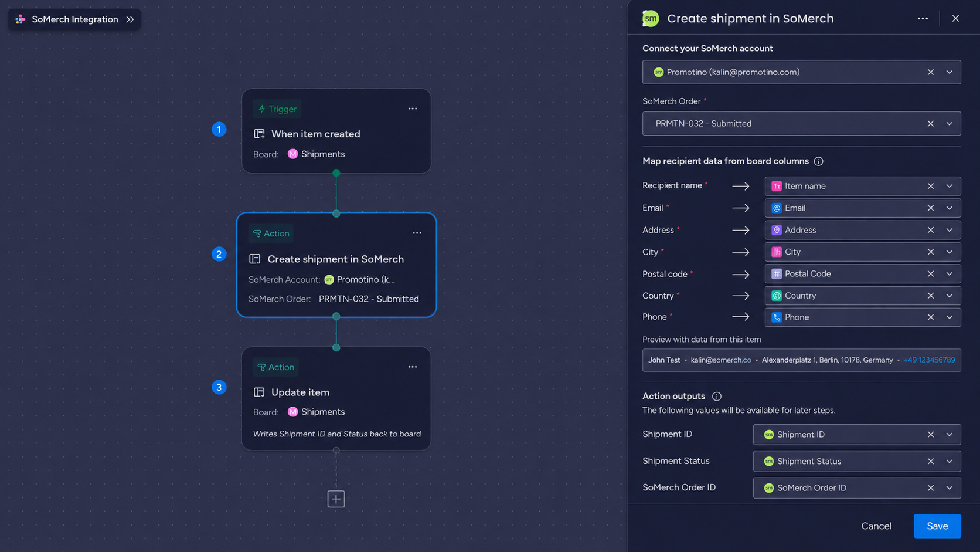Click 'John Test' in the preview
Viewport: 980px width, 552px height.
664,360
